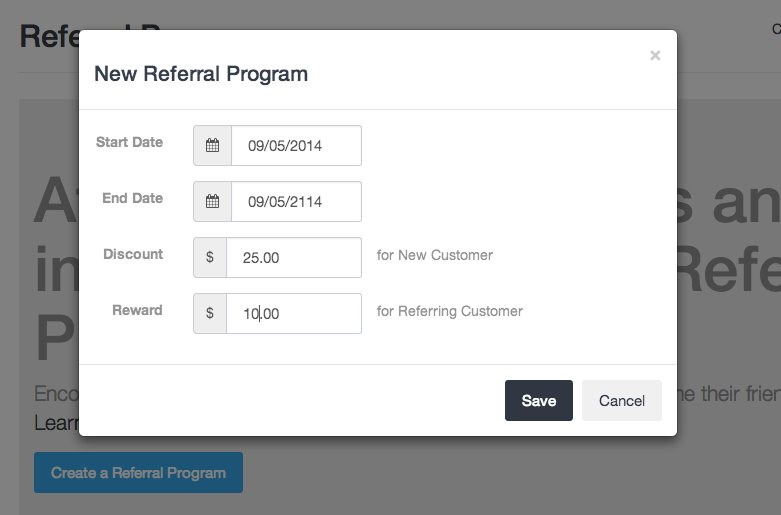Select the Start Date label
The height and width of the screenshot is (515, 781).
point(130,142)
